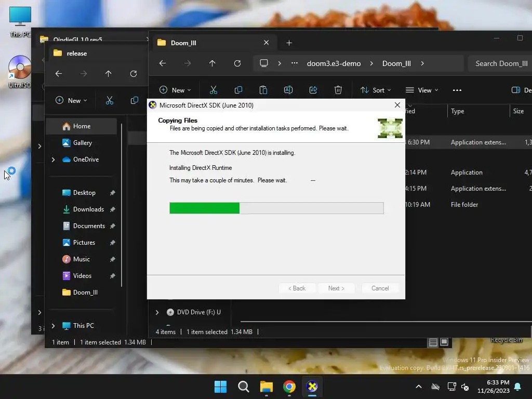Open Documents in release sidebar

(82, 226)
